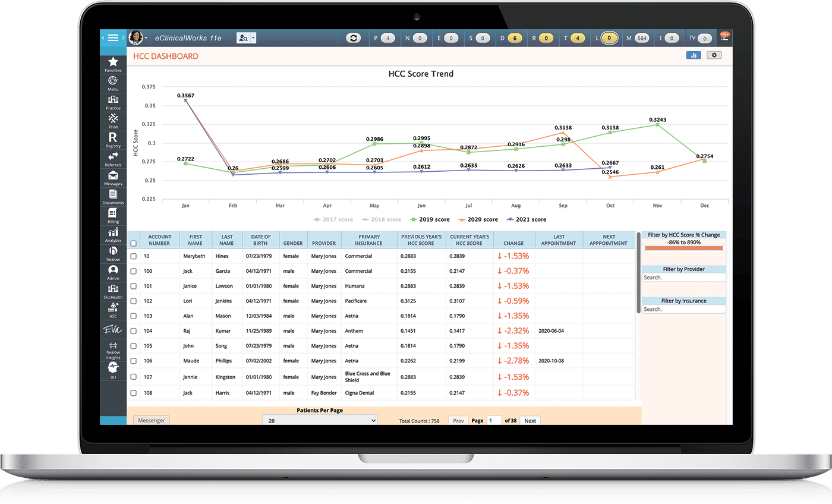
Task: Open the Registry sidebar icon
Action: [x=113, y=140]
